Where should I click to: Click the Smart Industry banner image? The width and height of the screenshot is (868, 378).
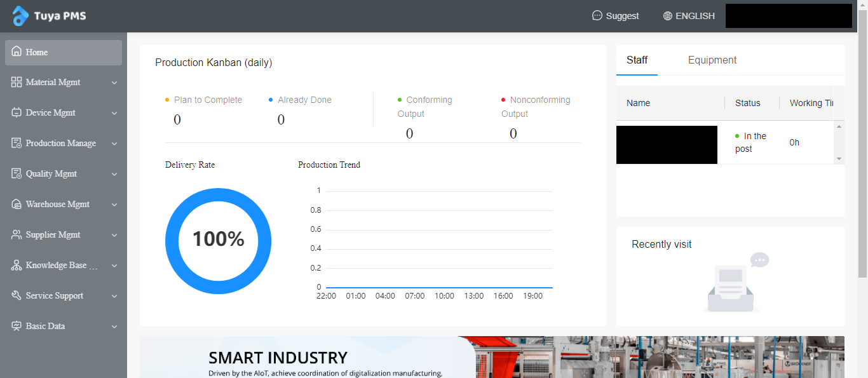pos(492,357)
